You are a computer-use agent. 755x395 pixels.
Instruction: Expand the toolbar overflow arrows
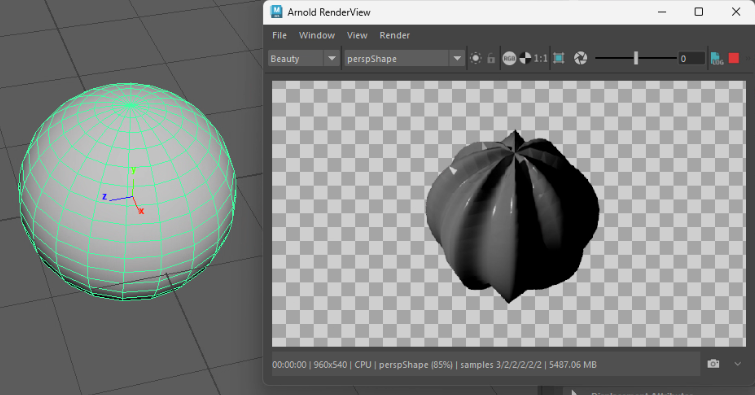(748, 58)
